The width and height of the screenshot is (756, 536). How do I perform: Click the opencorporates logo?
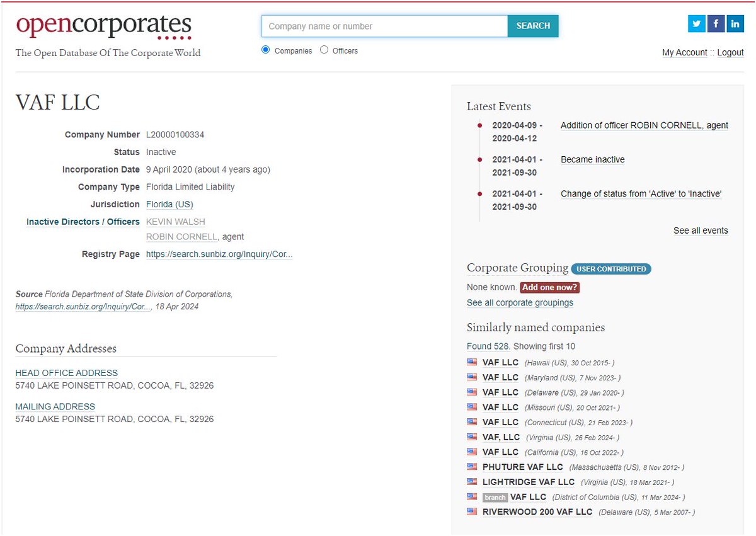coord(104,26)
